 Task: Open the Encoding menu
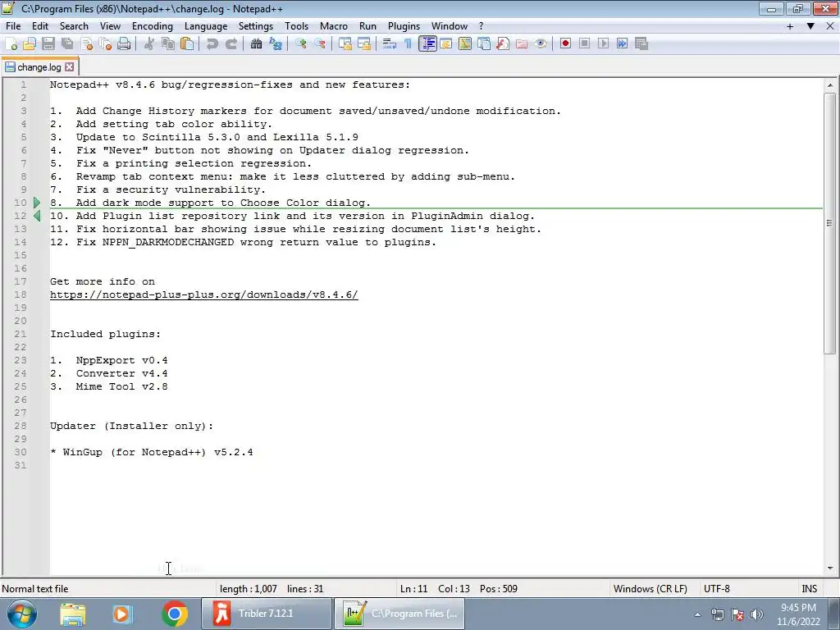(152, 26)
